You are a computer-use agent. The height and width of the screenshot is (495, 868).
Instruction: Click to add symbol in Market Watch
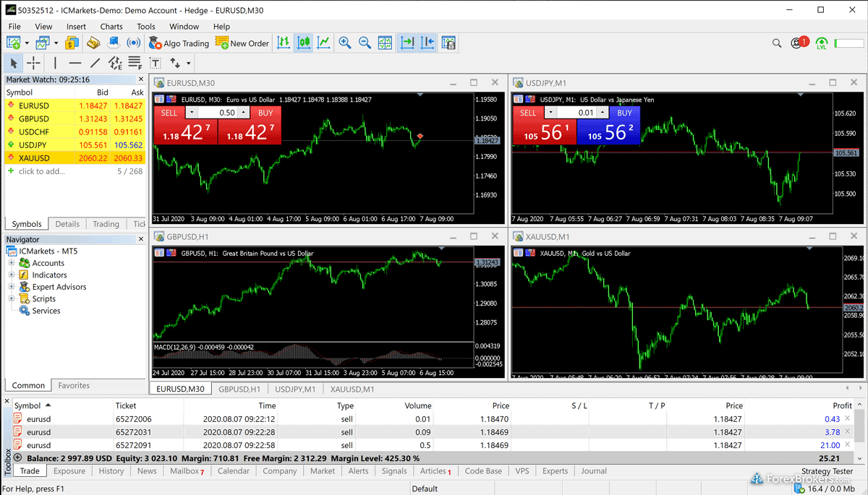(x=41, y=171)
